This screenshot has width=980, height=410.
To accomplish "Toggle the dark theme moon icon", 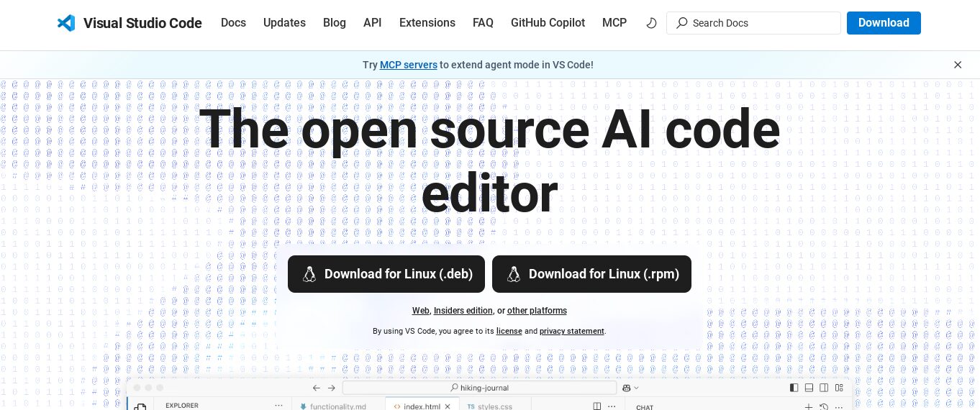I will tap(651, 23).
